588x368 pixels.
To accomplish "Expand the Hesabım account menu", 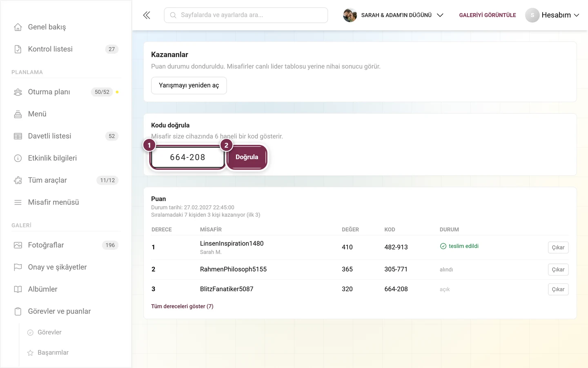I will (x=552, y=15).
